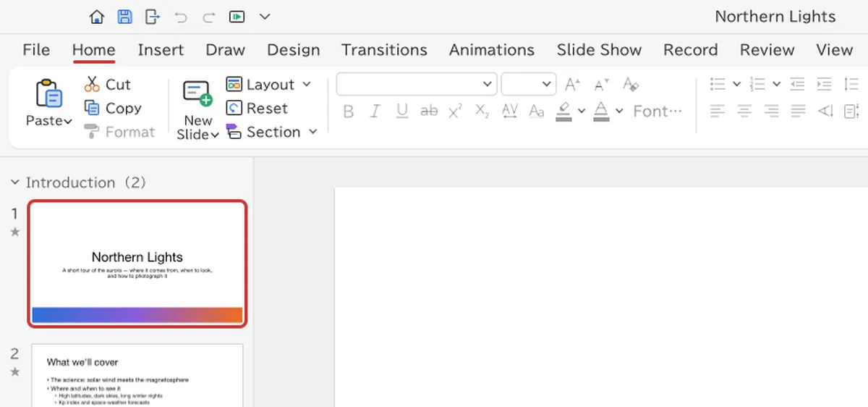Screen dimensions: 868x407
Task: Click the Paste clipboard icon
Action: click(48, 93)
